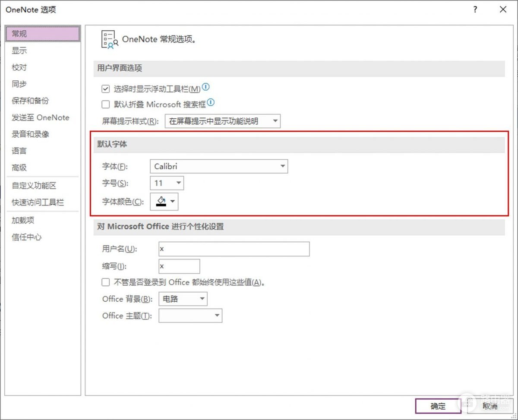Open the 屏幕提示样式 dropdown

[223, 121]
